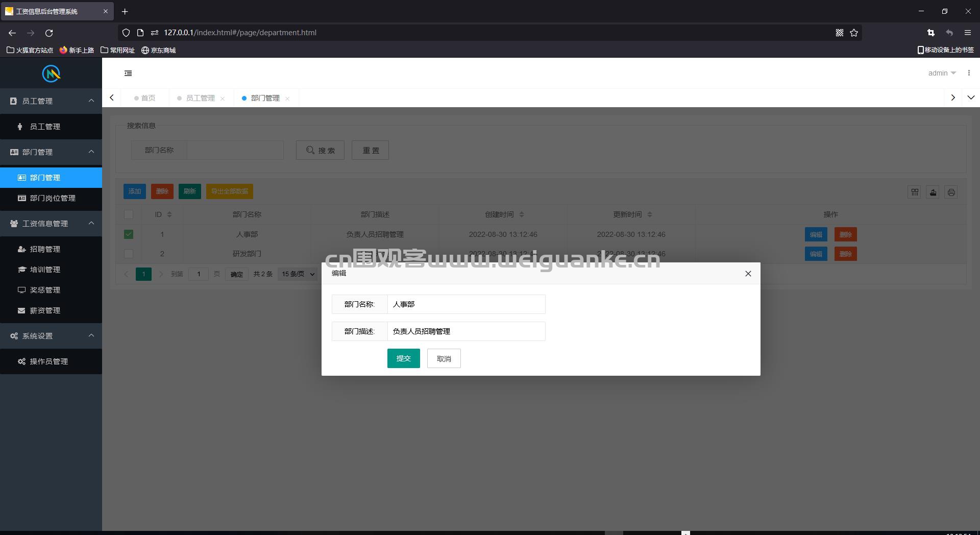Click 编辑 button in 人事部 row
Screen dimensions: 980x535
pyautogui.click(x=816, y=234)
